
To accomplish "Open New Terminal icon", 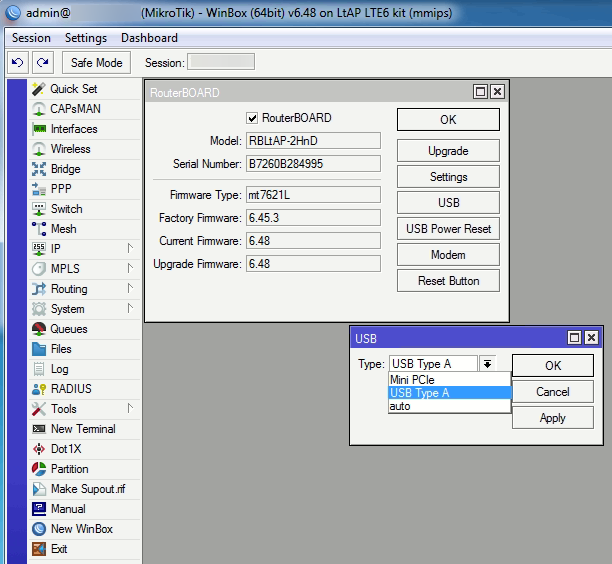I will point(39,429).
